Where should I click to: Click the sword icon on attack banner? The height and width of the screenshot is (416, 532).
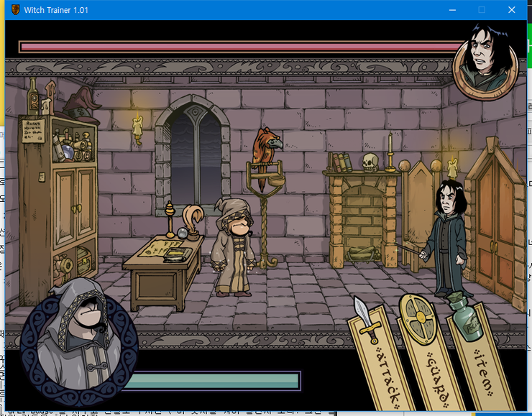coord(366,320)
